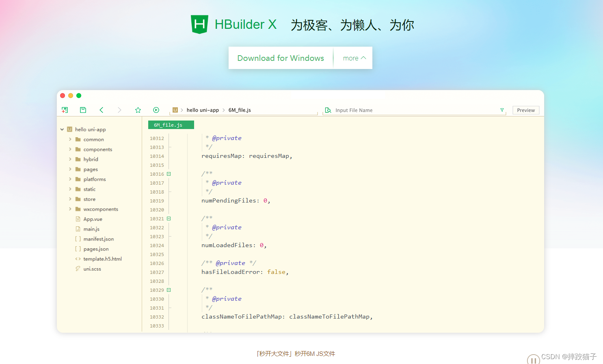Collapse the hello uni-app project tree
This screenshot has height=364, width=603.
tap(62, 129)
